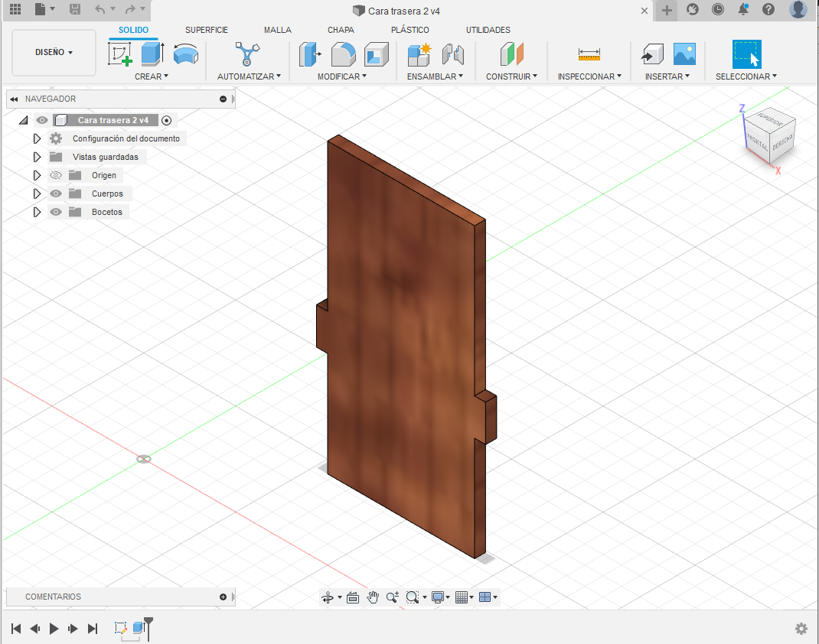Viewport: 819px width, 644px height.
Task: Open the DISEÑO workspace dropdown
Action: 54,53
